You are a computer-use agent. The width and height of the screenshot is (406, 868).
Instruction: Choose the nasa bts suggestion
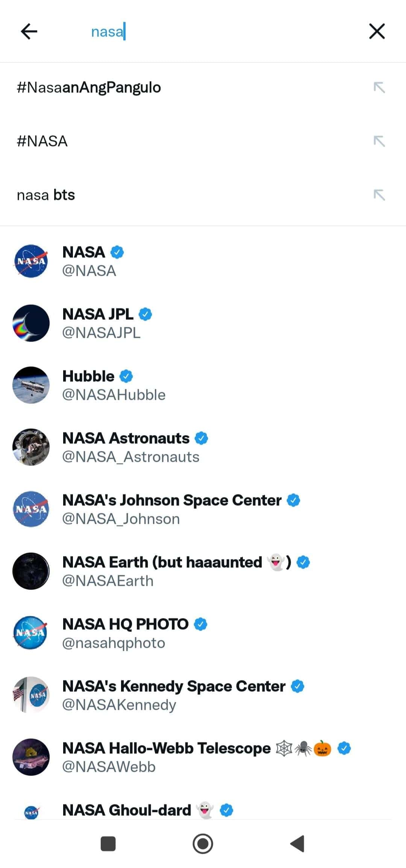click(x=46, y=195)
